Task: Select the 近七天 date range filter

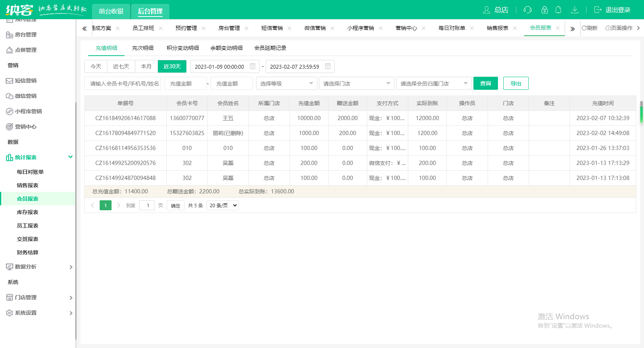Action: click(x=121, y=66)
